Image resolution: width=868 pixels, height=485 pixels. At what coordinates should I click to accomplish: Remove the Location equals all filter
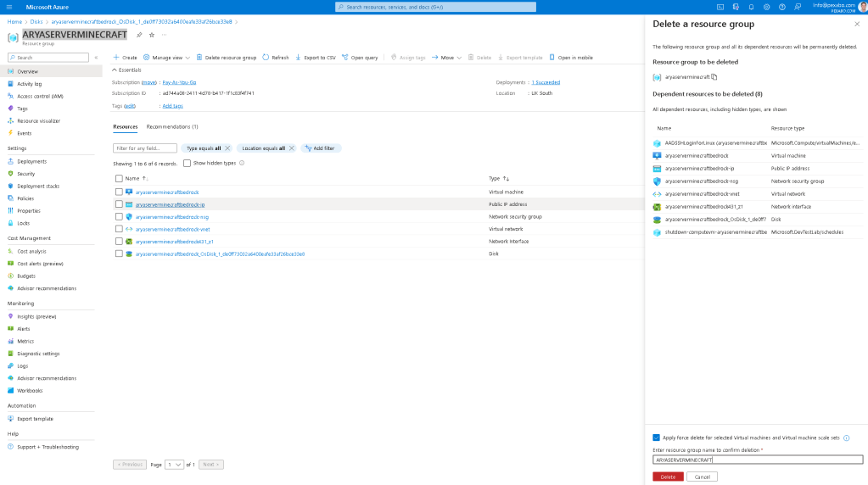(292, 148)
